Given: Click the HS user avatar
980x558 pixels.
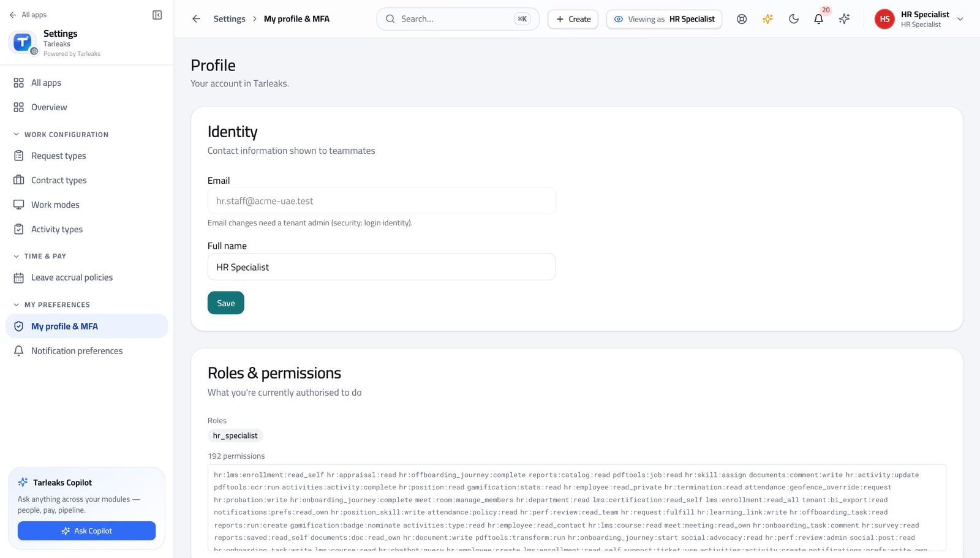Looking at the screenshot, I should [884, 19].
